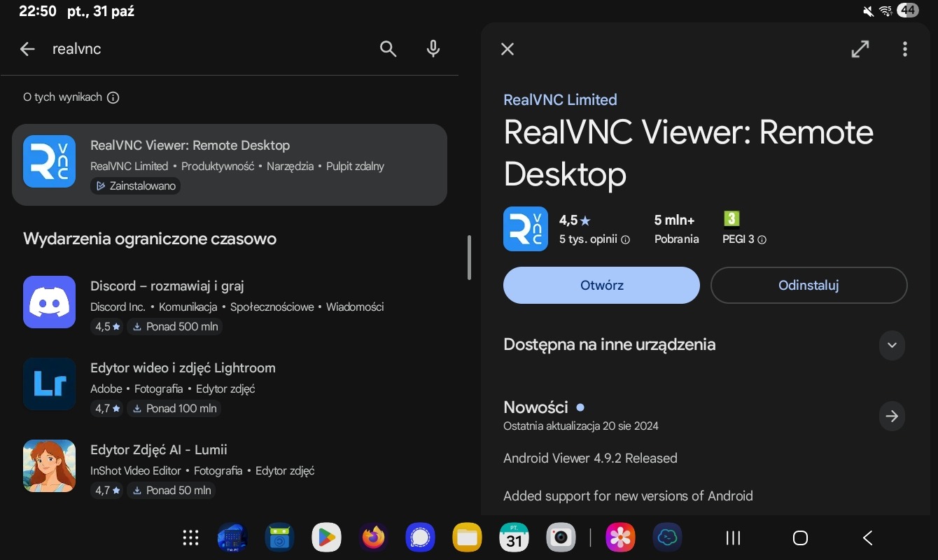Tap the opinions info icon
The image size is (938, 560).
pyautogui.click(x=626, y=239)
